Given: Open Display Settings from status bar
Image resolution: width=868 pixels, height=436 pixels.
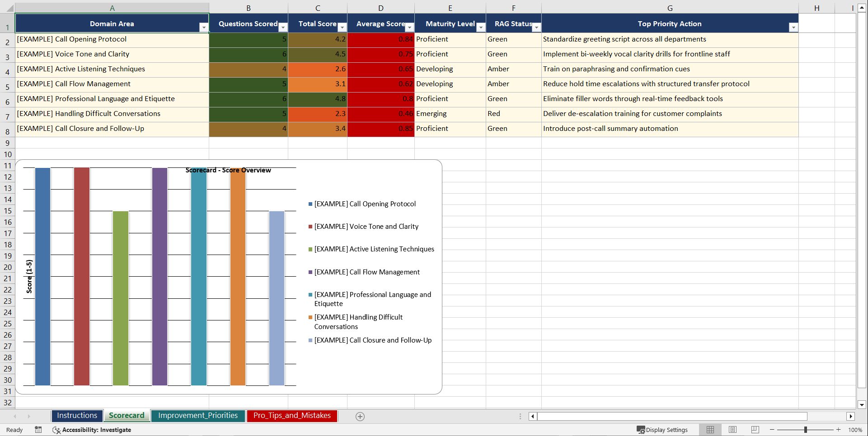Looking at the screenshot, I should point(663,430).
